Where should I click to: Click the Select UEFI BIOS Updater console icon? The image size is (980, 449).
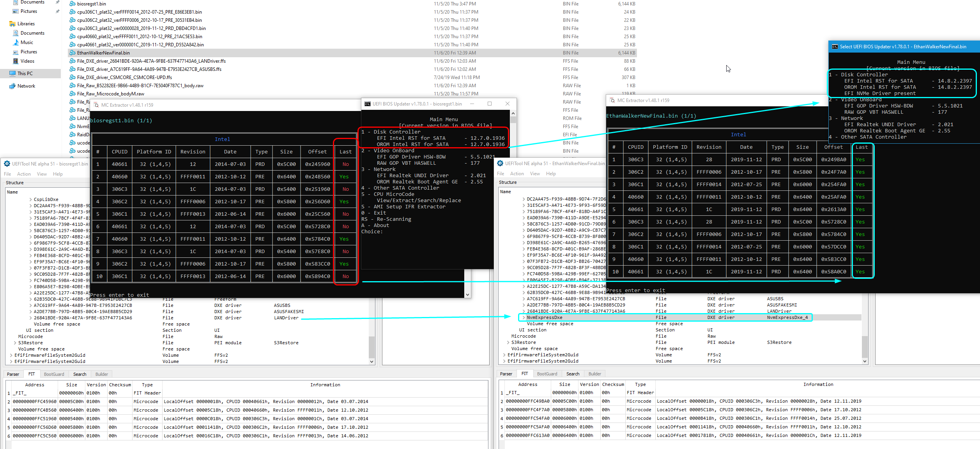pos(835,47)
